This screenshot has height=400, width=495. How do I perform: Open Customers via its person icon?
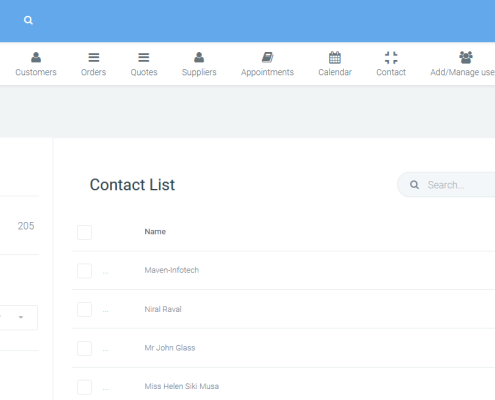[36, 57]
